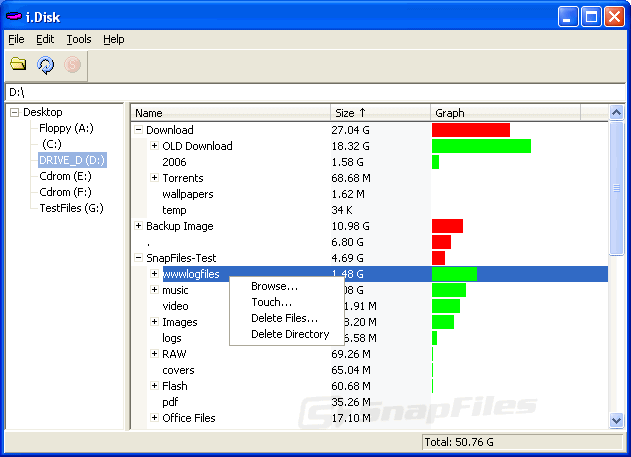Image resolution: width=631 pixels, height=457 pixels.
Task: Click the scrollbar up arrow
Action: pyautogui.click(x=616, y=113)
